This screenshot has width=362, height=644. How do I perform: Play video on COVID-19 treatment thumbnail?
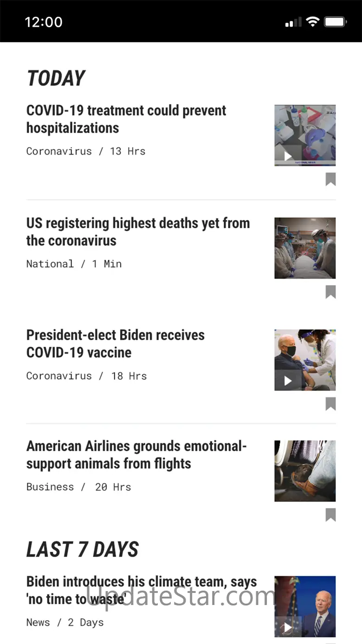click(288, 156)
